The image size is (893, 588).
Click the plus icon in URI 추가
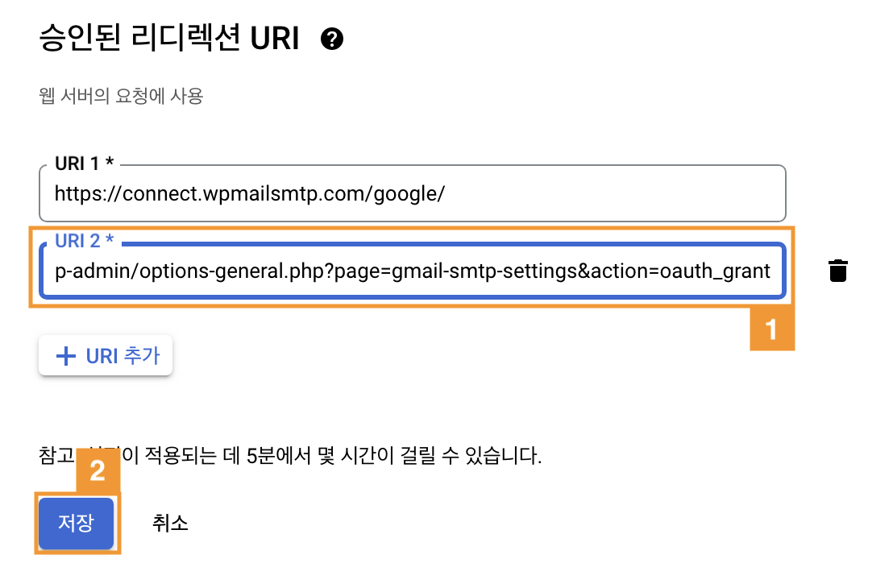[x=65, y=356]
